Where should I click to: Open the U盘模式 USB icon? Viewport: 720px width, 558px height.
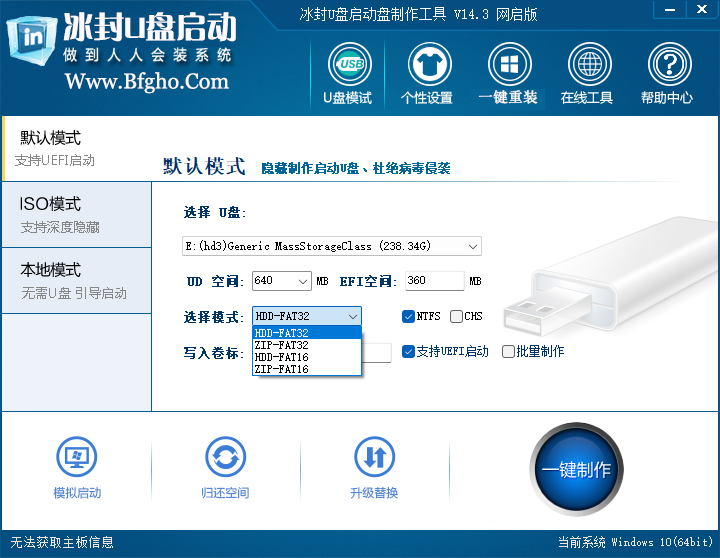[349, 64]
